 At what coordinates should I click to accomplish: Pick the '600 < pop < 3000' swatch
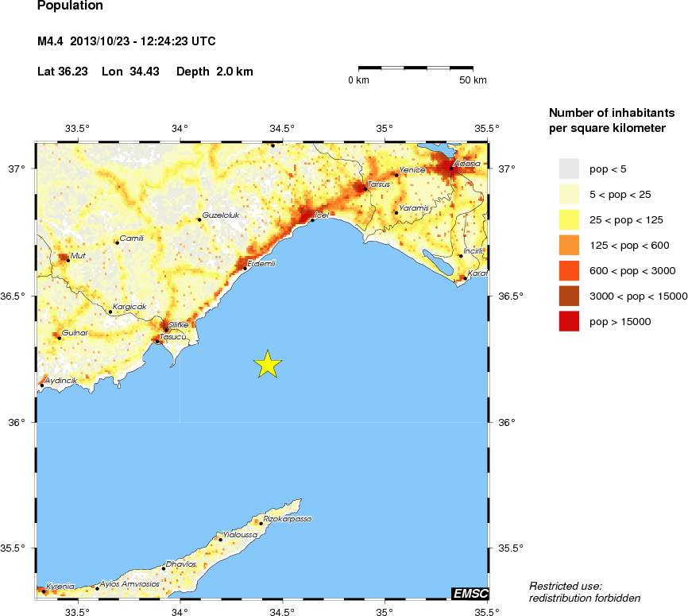coord(569,270)
